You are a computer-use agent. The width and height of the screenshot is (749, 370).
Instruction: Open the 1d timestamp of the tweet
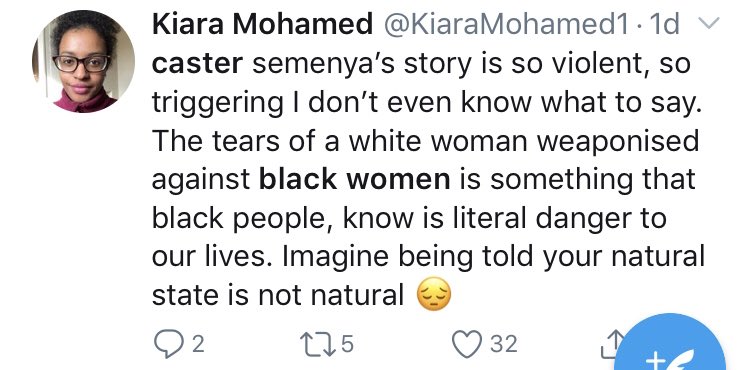pyautogui.click(x=662, y=24)
